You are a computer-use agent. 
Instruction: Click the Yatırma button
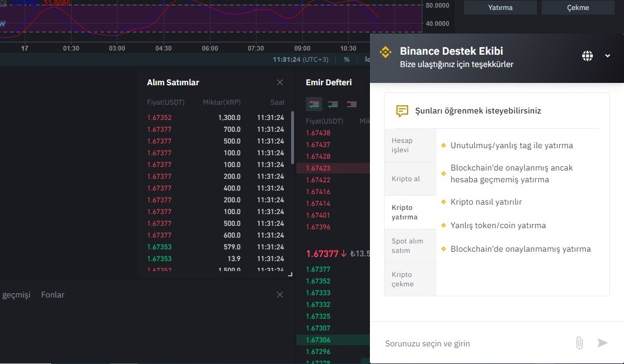pos(500,8)
